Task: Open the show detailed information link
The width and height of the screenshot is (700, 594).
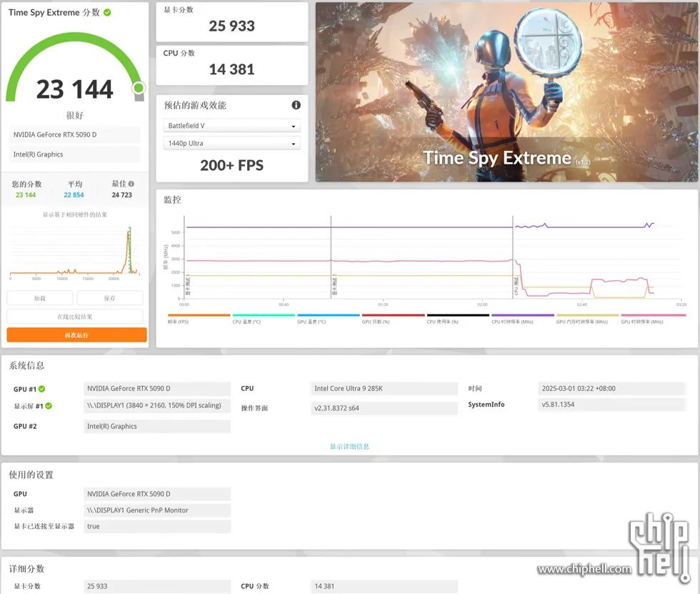Action: point(349,446)
